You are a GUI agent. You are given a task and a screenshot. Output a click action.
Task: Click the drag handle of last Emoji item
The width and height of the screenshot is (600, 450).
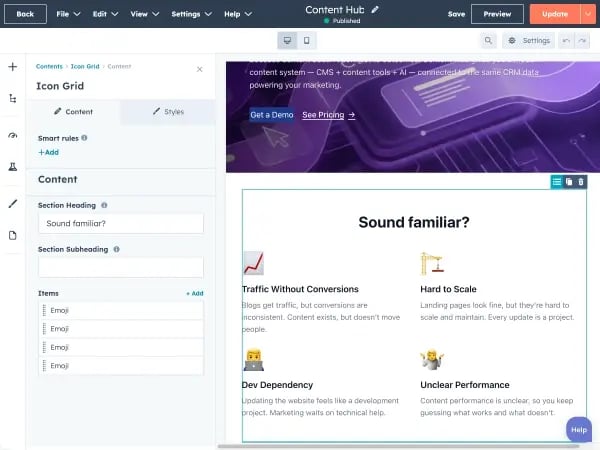[x=44, y=366]
